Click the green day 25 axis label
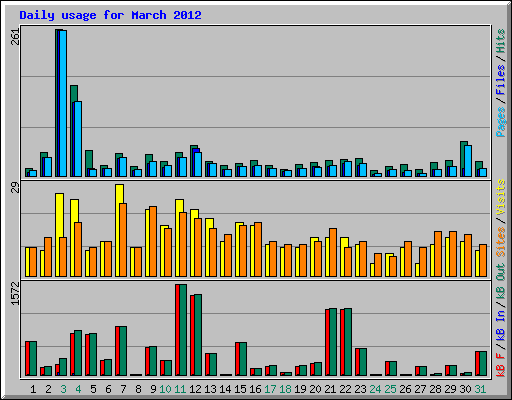Viewport: 512px width, 400px height. (x=390, y=389)
